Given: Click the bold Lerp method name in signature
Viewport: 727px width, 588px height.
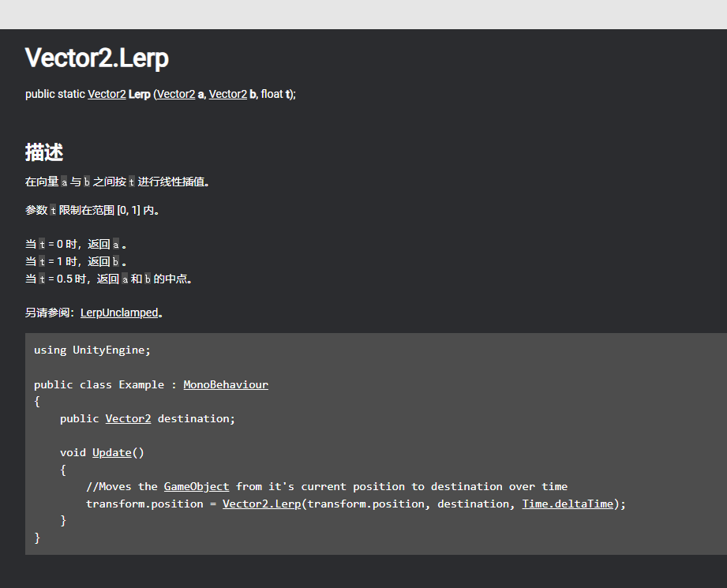Looking at the screenshot, I should 139,94.
